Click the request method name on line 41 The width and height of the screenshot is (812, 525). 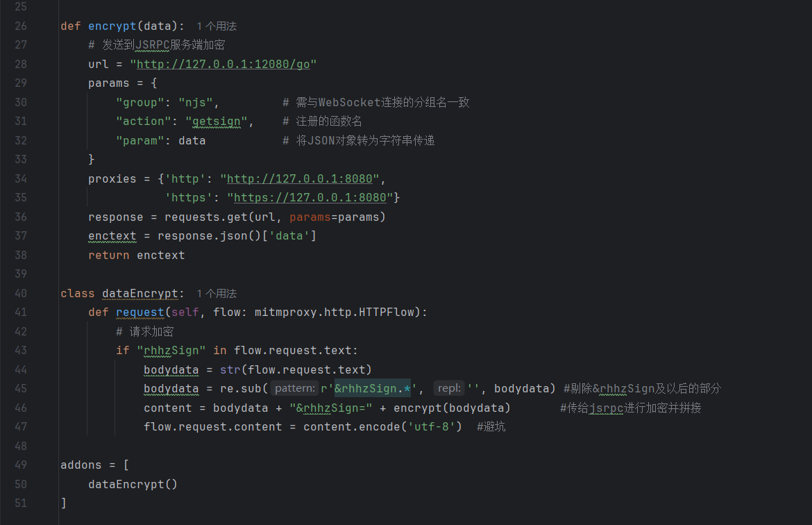tap(139, 312)
